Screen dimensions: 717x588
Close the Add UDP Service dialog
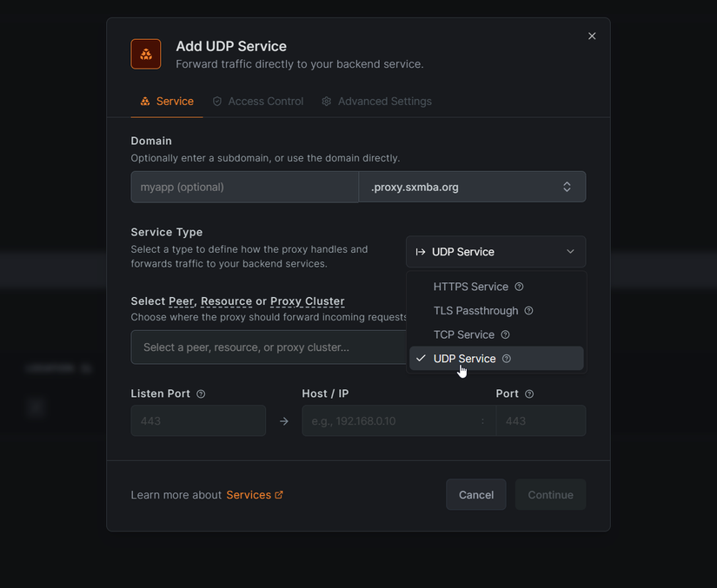pyautogui.click(x=592, y=36)
